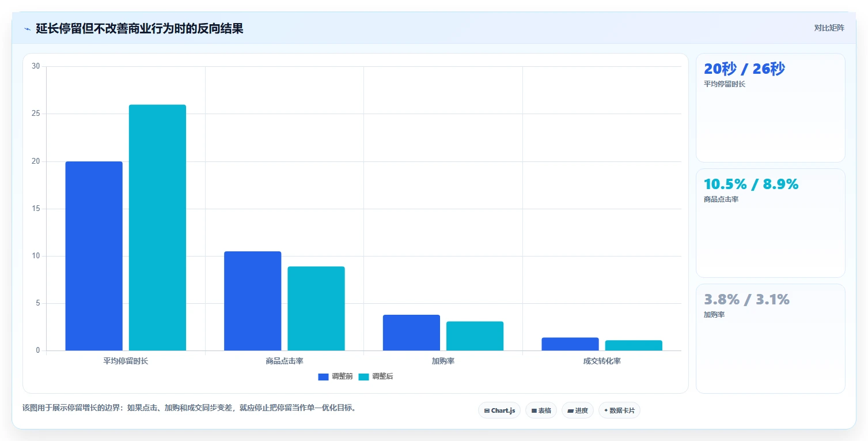Click the cyan 平均停留时长 bar (调整后)
This screenshot has height=441, width=868.
click(x=157, y=228)
